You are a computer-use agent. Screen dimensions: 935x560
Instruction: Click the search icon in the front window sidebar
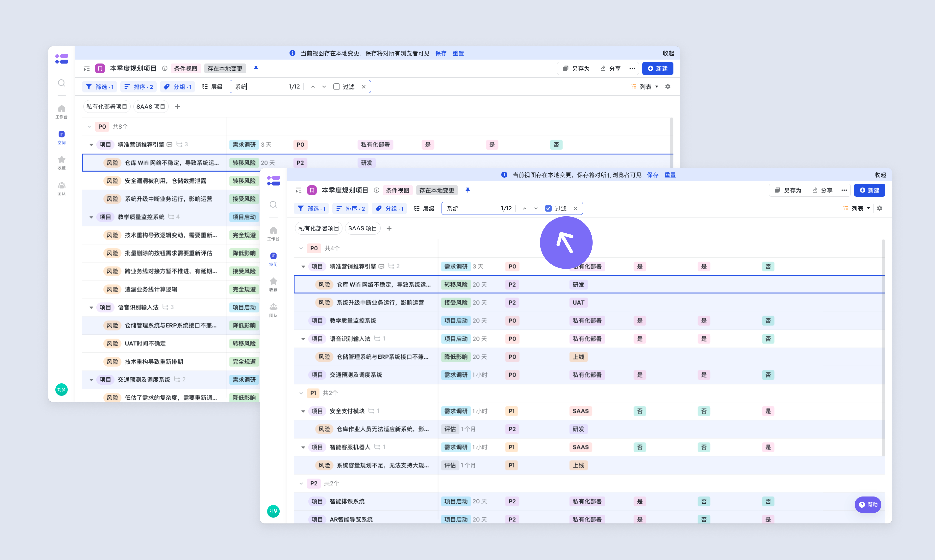[x=274, y=205]
